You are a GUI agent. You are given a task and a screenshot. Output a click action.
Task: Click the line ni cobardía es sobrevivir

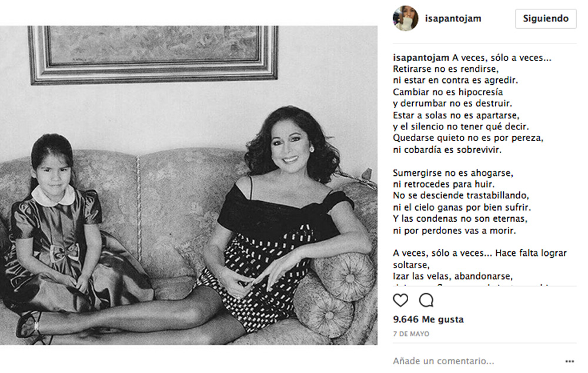(x=447, y=149)
